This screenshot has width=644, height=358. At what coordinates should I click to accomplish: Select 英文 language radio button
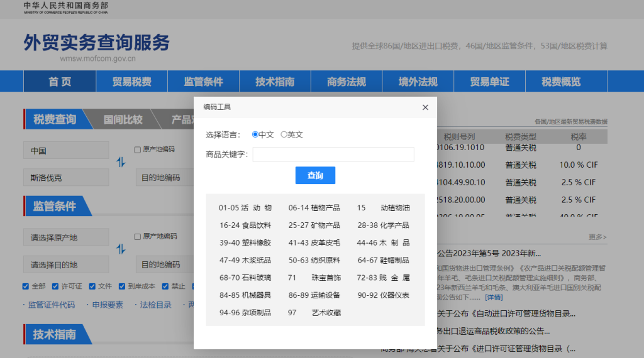click(284, 134)
